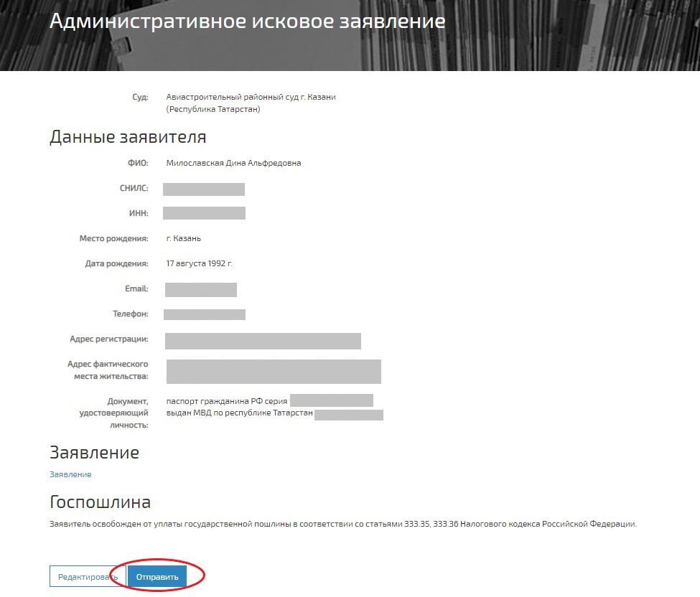
Task: Click the Email field label
Action: [x=136, y=288]
